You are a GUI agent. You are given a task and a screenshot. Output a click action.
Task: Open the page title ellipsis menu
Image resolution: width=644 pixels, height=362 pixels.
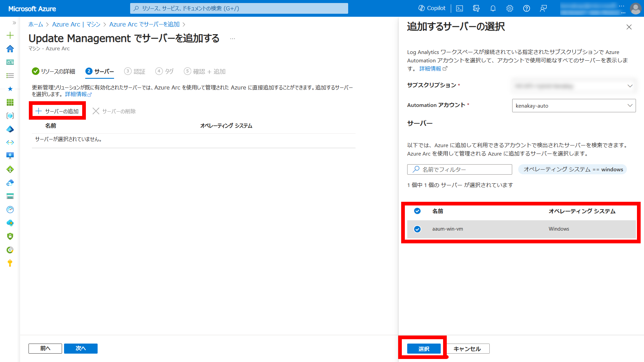(232, 39)
